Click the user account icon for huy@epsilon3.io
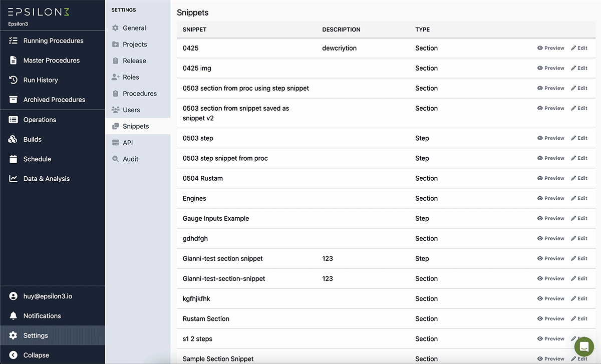The image size is (601, 364). pyautogui.click(x=14, y=296)
